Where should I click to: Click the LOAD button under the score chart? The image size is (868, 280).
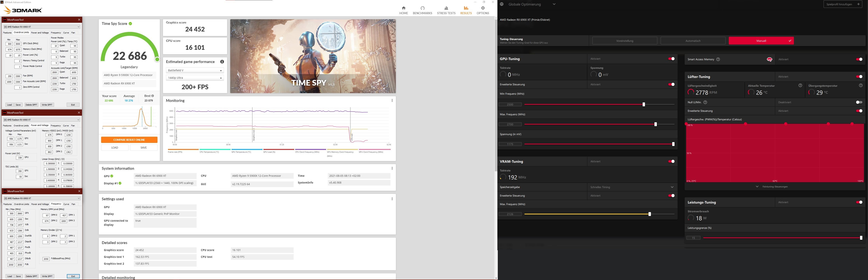115,148
